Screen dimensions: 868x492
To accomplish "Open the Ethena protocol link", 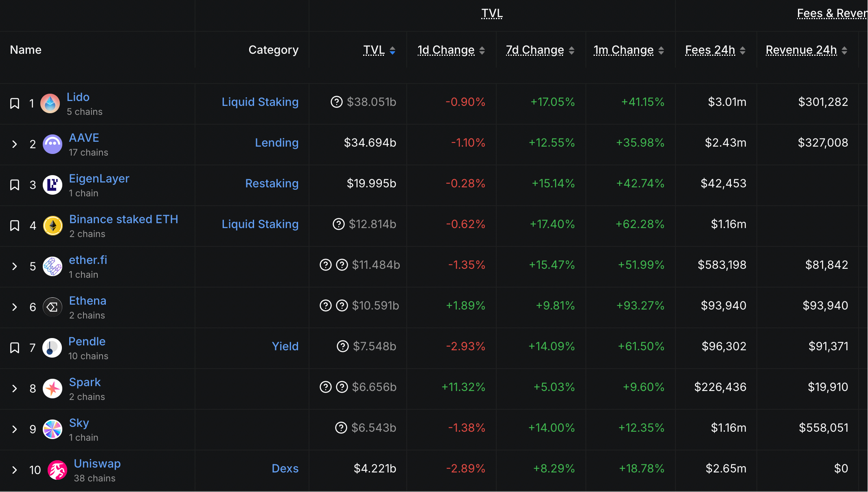I will tap(88, 301).
